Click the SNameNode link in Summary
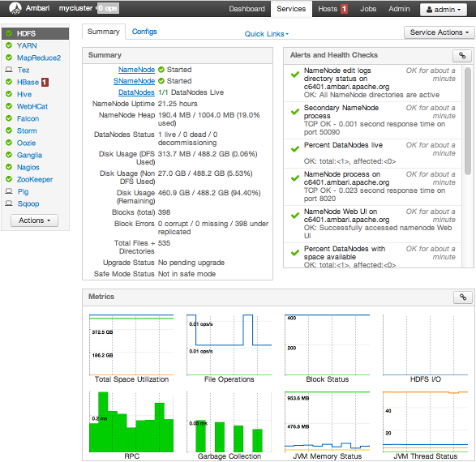Screen dimensions: 476x462 (134, 81)
